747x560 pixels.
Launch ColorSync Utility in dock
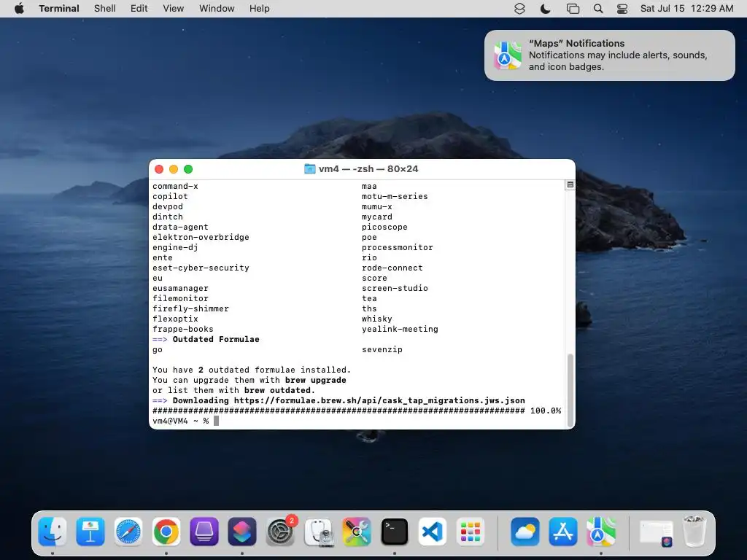click(x=356, y=531)
